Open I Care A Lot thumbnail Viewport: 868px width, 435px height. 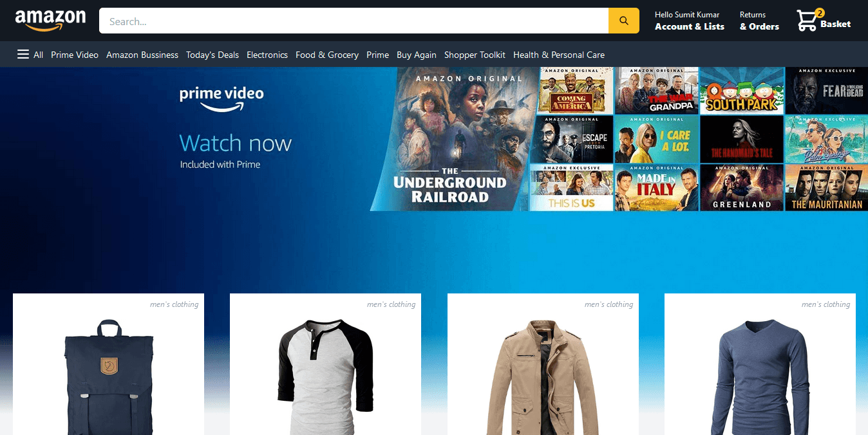(x=657, y=139)
